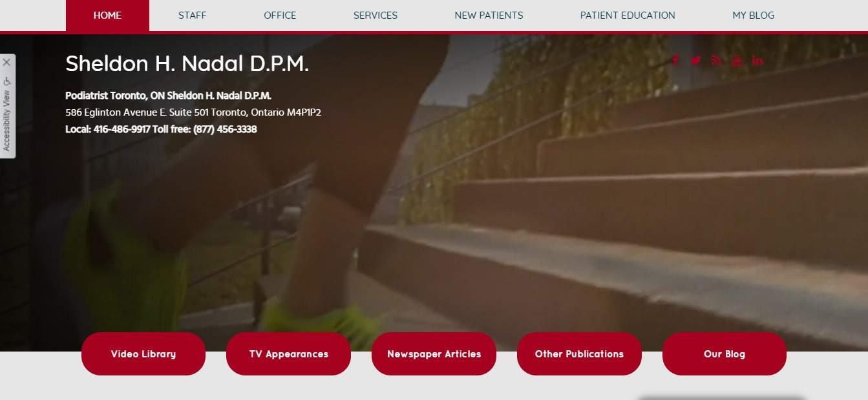Expand the SERVICES menu
This screenshot has width=868, height=400.
(x=376, y=16)
